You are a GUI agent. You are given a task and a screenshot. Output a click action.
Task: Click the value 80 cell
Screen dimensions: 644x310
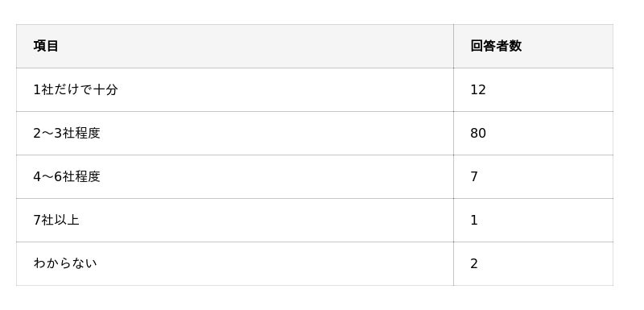click(x=533, y=133)
